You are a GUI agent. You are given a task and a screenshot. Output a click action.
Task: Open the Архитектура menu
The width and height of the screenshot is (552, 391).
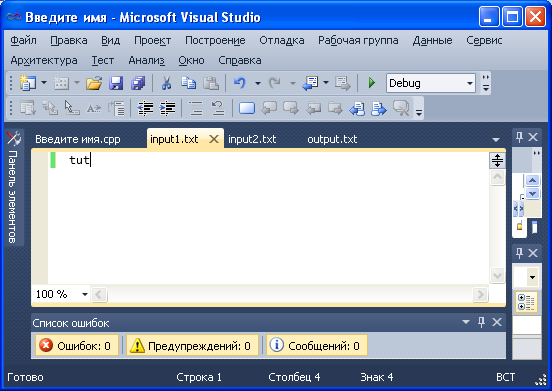(x=44, y=61)
